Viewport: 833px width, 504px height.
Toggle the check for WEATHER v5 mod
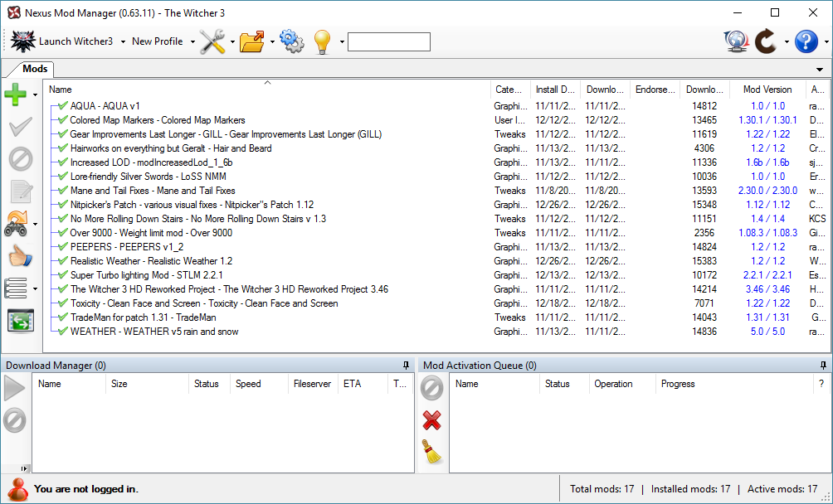63,331
